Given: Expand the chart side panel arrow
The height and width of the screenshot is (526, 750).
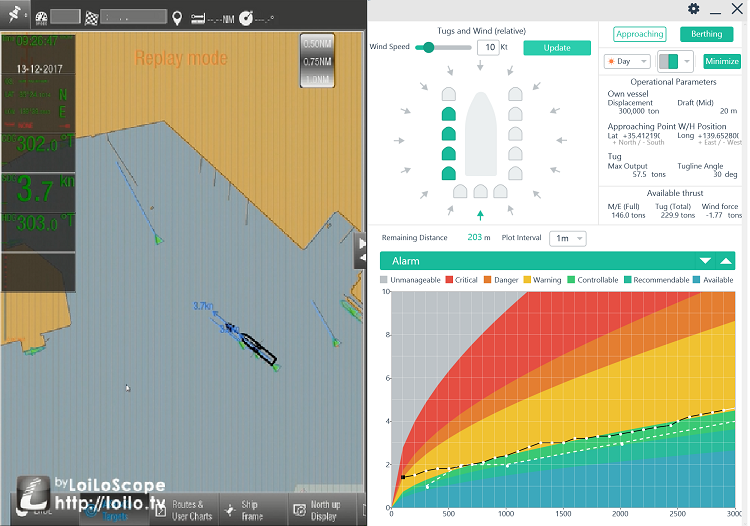Looking at the screenshot, I should (361, 244).
